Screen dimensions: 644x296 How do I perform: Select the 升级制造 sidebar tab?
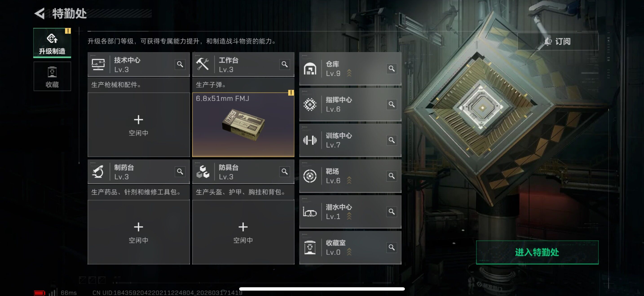coord(52,43)
